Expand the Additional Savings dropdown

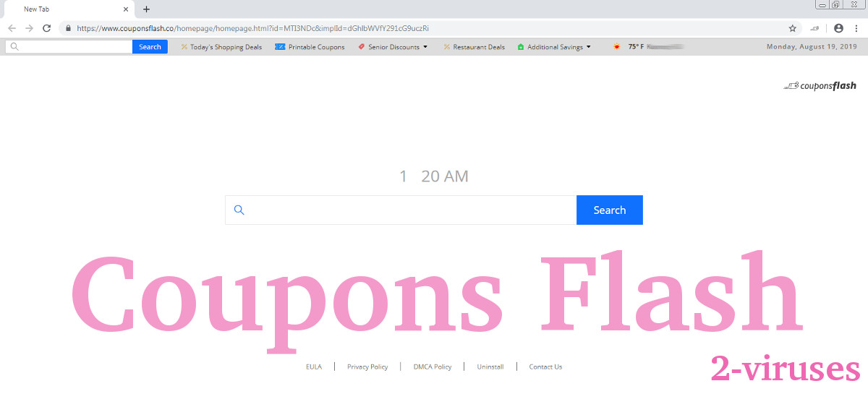(588, 47)
